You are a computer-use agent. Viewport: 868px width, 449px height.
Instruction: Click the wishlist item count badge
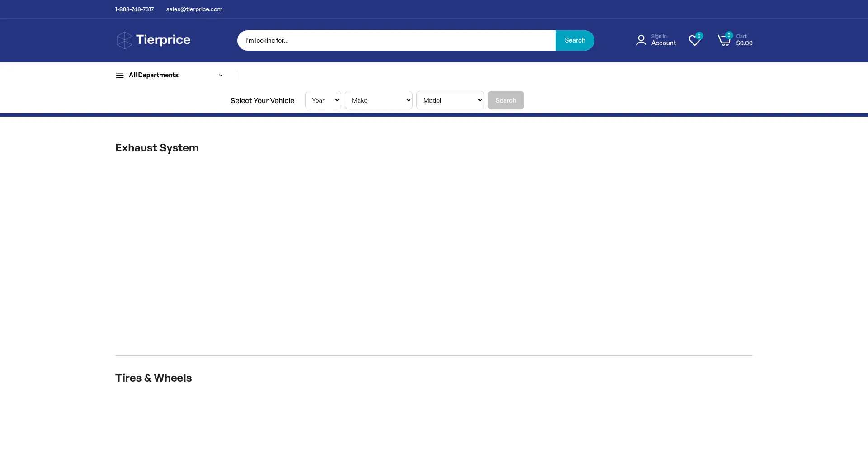pos(699,36)
